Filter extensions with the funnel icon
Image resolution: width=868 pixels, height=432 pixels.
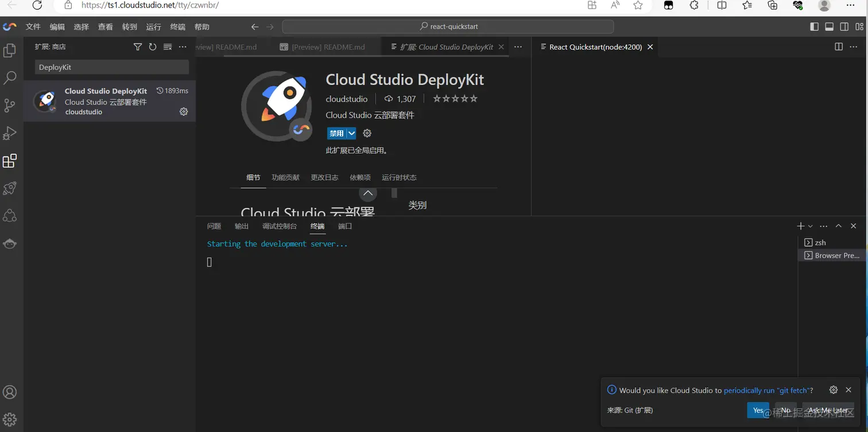click(x=138, y=47)
